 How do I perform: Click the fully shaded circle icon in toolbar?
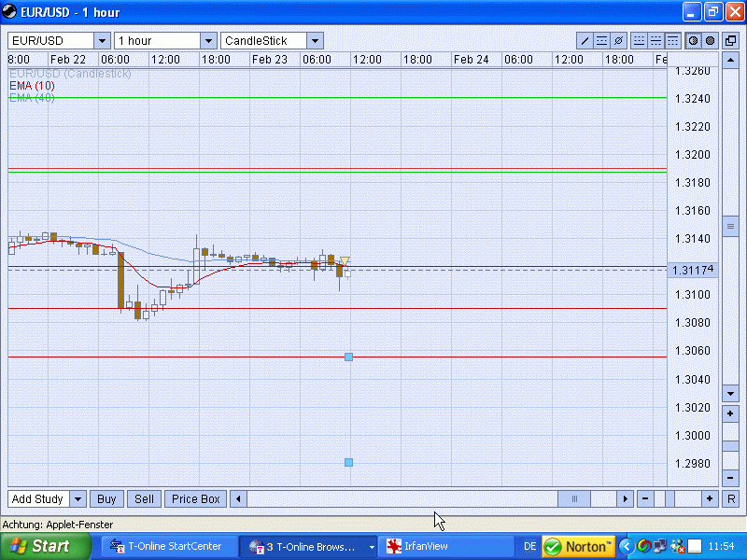[710, 41]
